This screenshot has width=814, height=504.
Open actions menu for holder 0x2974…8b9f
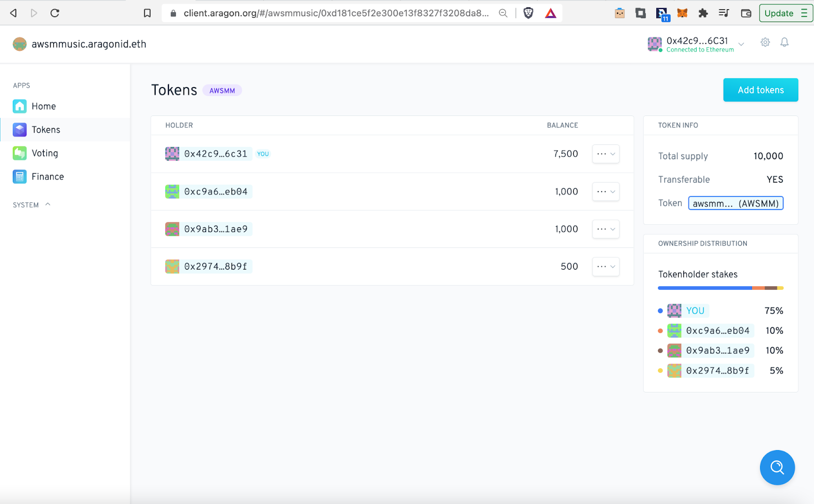(605, 266)
